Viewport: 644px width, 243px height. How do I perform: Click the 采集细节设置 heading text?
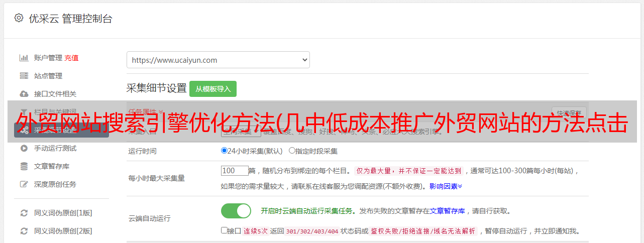pyautogui.click(x=157, y=88)
